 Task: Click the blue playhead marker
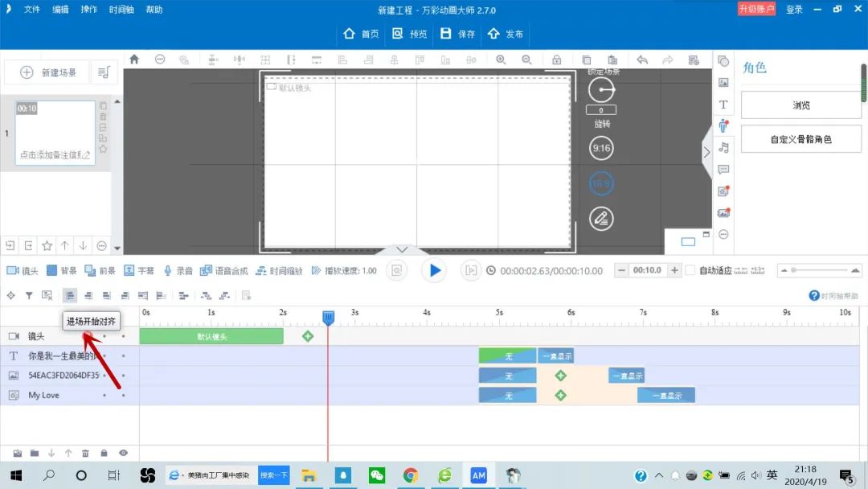(328, 318)
